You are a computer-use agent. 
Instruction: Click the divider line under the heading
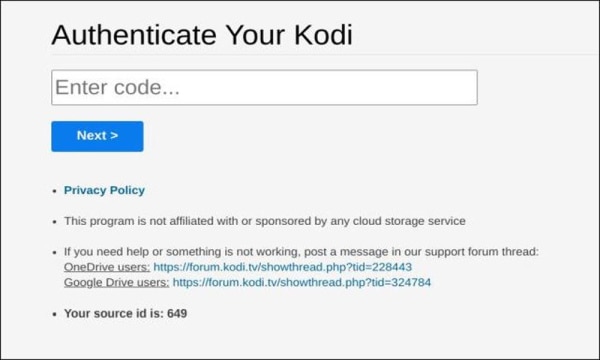click(x=325, y=55)
